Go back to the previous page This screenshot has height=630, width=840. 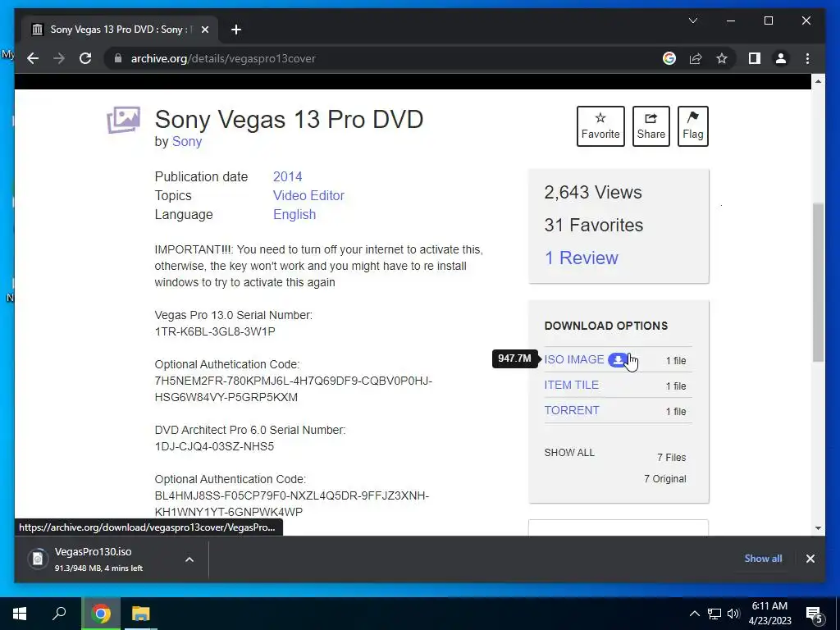pyautogui.click(x=33, y=58)
